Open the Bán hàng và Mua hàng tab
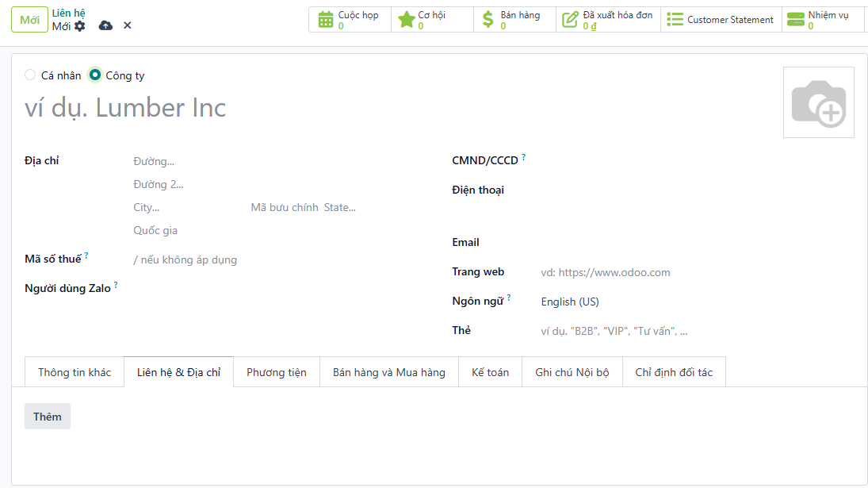The height and width of the screenshot is (488, 868). tap(388, 372)
